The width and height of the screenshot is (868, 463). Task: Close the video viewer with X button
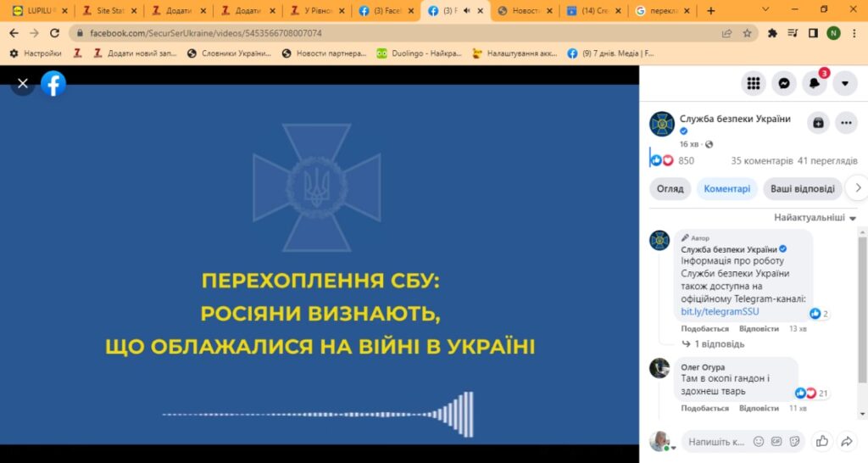pos(23,83)
